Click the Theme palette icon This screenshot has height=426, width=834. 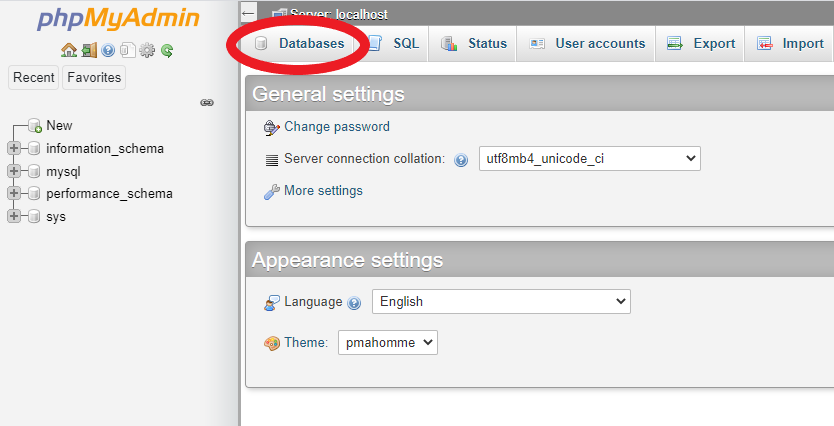pyautogui.click(x=272, y=343)
